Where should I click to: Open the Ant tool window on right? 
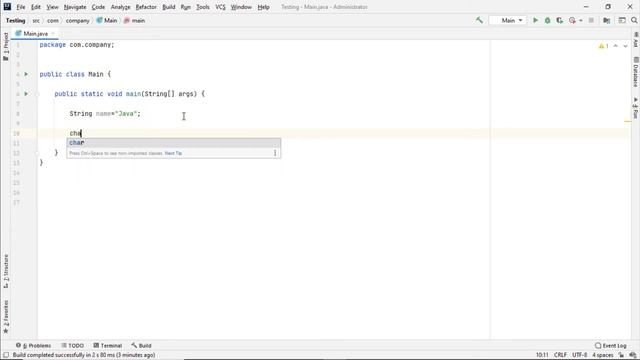[636, 40]
